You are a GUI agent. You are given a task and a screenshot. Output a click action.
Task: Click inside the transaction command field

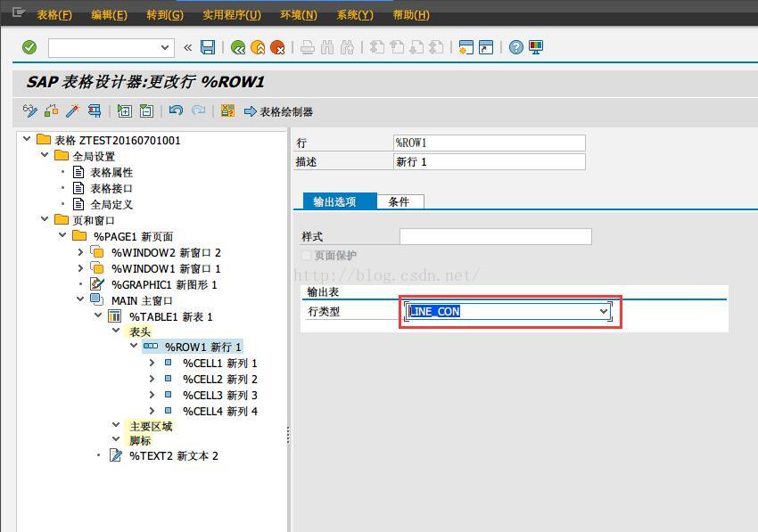pyautogui.click(x=104, y=48)
